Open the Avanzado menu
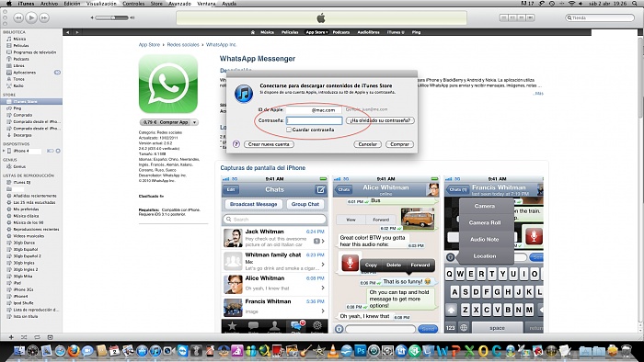This screenshot has height=362, width=644. coord(180,4)
